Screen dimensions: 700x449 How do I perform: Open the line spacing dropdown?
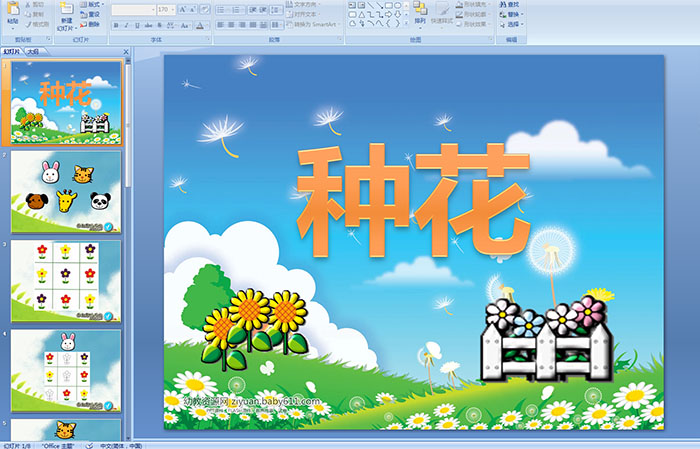click(276, 10)
